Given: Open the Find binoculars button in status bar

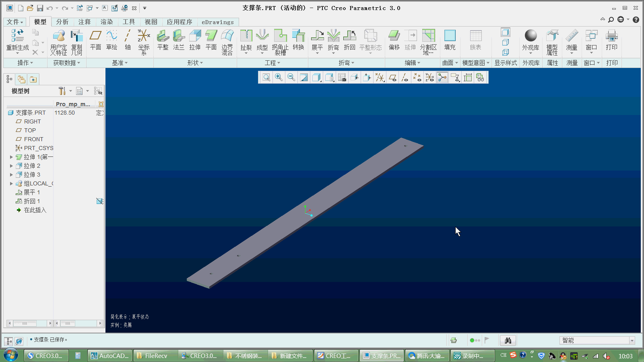Looking at the screenshot, I should click(x=508, y=341).
